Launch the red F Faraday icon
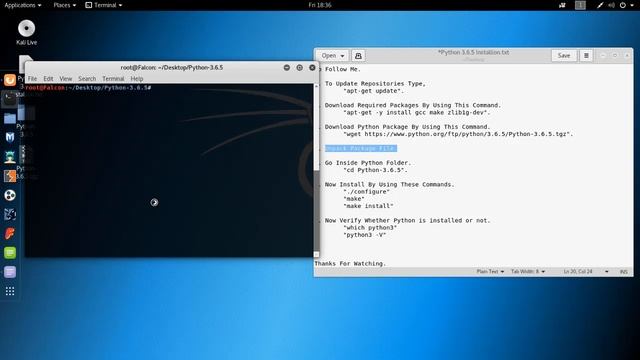This screenshot has height=360, width=640. tap(10, 233)
